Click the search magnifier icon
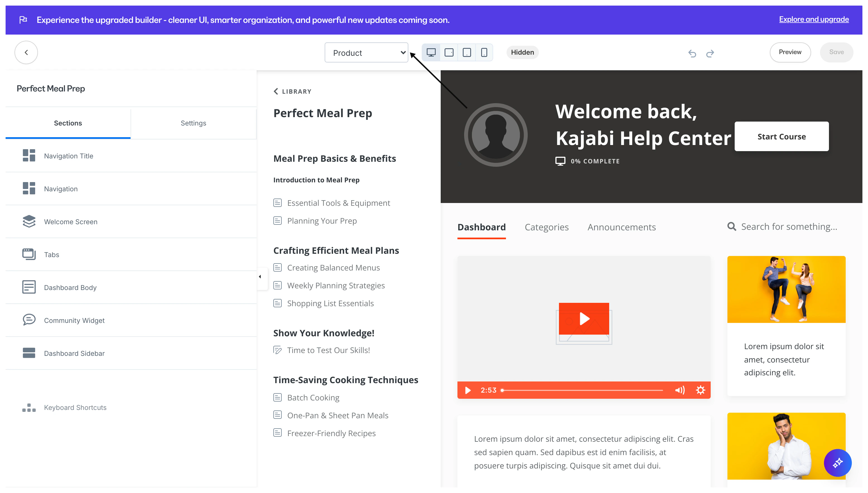The image size is (868, 493). point(732,226)
